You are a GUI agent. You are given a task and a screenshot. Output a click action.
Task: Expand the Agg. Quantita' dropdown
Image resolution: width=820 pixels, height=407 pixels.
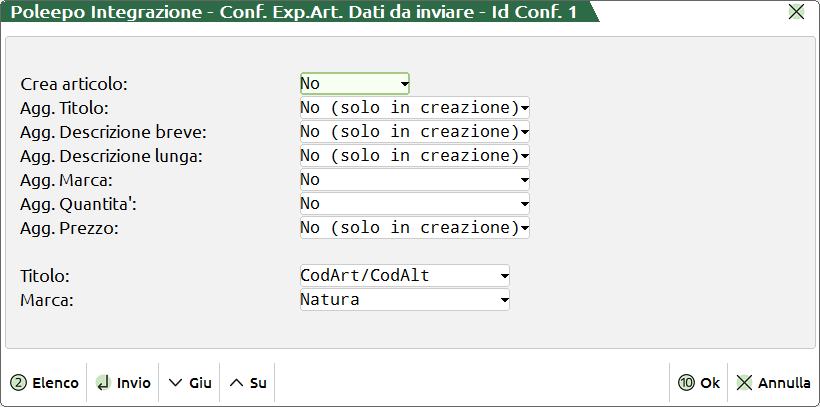(414, 204)
